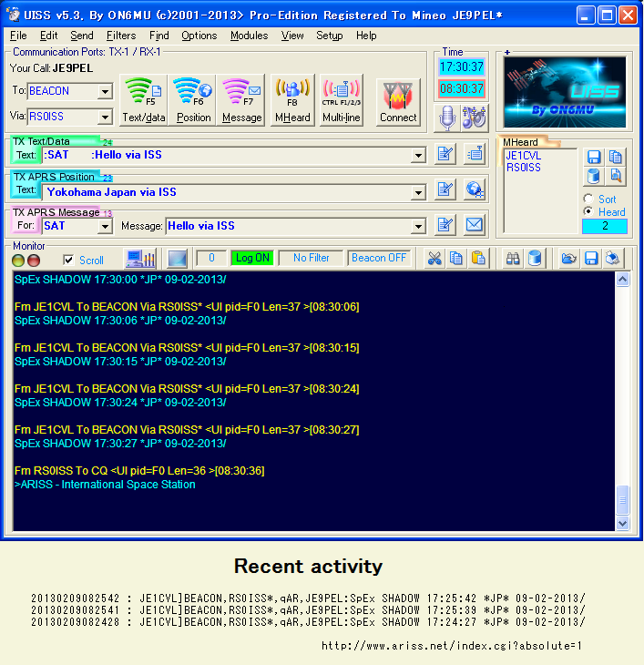The image size is (644, 665).
Task: Cut with the scissors icon in Monitor
Action: click(x=434, y=259)
